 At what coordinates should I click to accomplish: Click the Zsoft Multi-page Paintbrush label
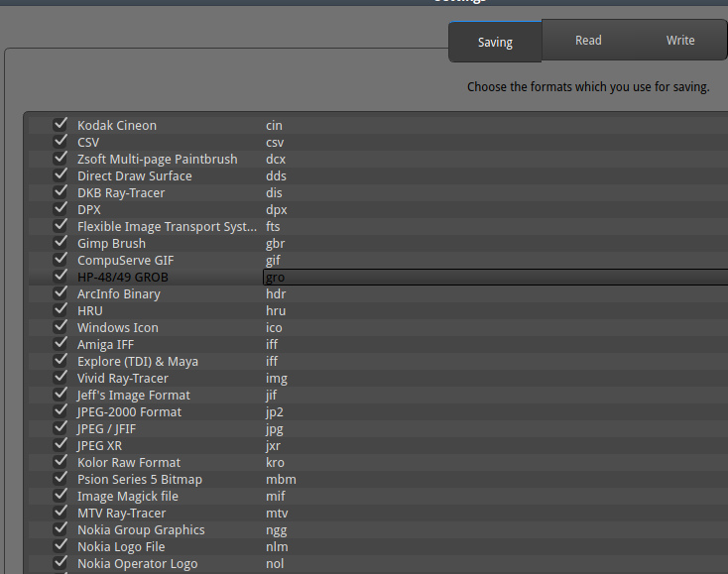pyautogui.click(x=158, y=160)
